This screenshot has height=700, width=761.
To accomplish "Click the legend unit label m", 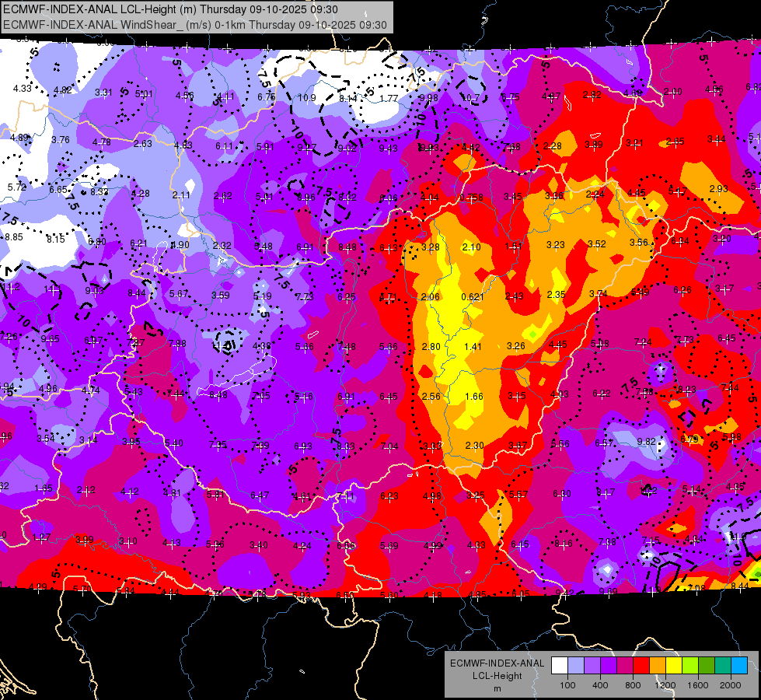I will (497, 689).
